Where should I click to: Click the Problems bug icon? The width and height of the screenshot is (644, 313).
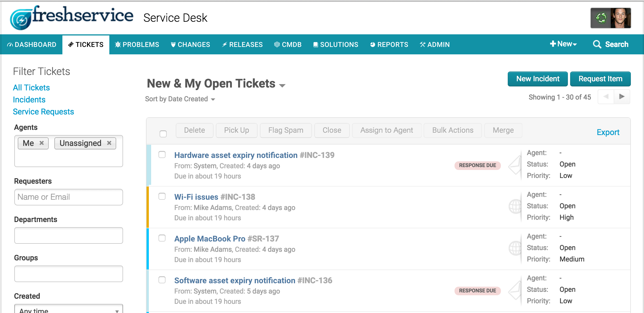tap(118, 45)
